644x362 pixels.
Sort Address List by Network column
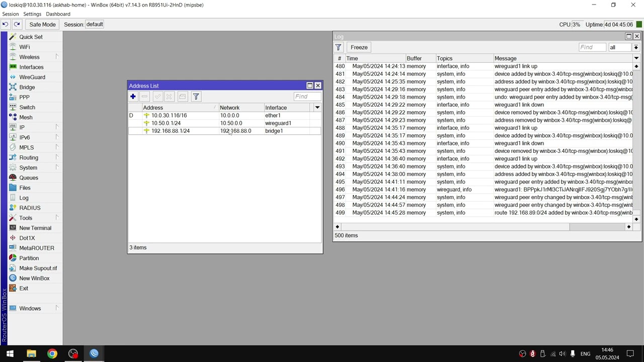click(241, 108)
